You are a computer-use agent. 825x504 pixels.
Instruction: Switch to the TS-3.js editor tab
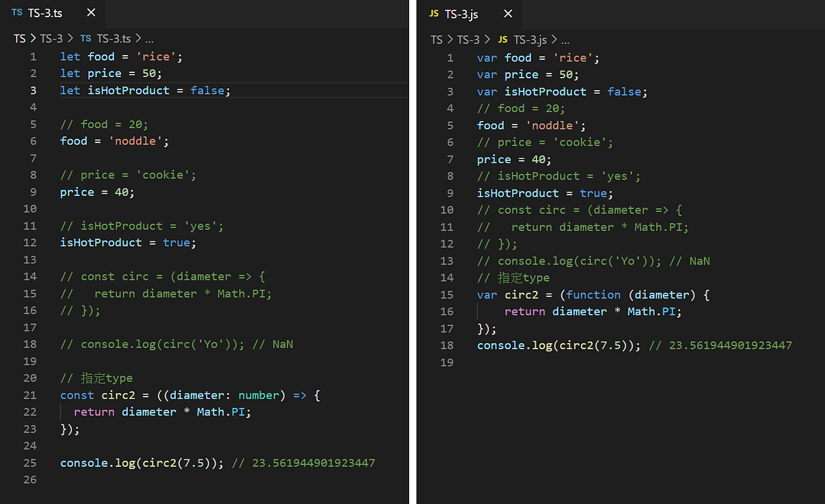462,14
